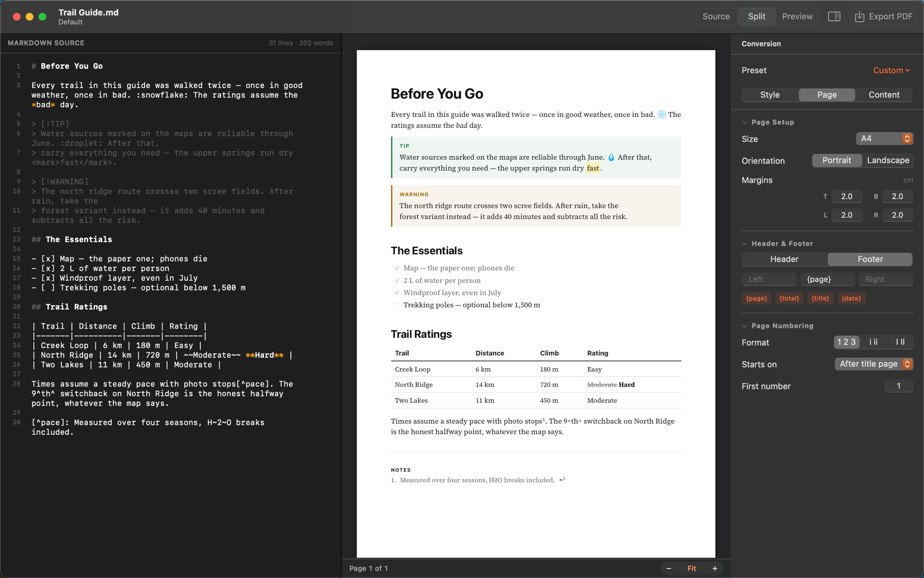Image resolution: width=924 pixels, height=578 pixels.
Task: Edit the left margin field
Action: (x=846, y=215)
